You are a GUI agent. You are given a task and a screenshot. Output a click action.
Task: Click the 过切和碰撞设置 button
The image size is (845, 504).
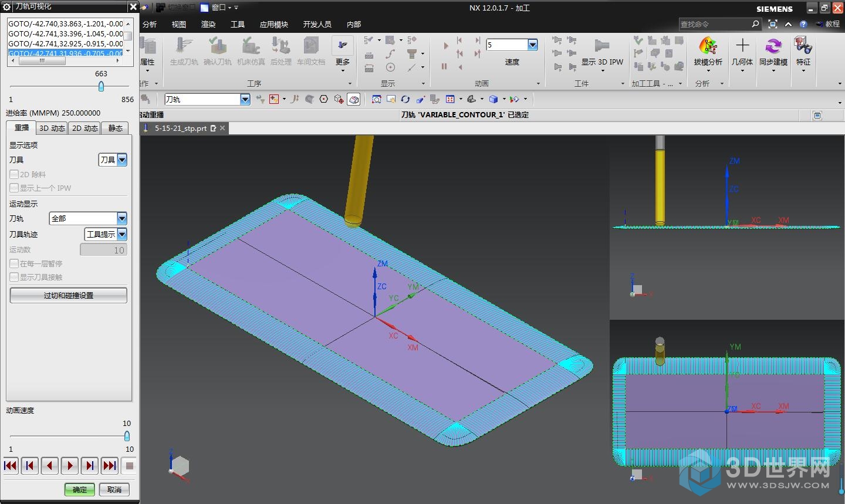coord(69,295)
